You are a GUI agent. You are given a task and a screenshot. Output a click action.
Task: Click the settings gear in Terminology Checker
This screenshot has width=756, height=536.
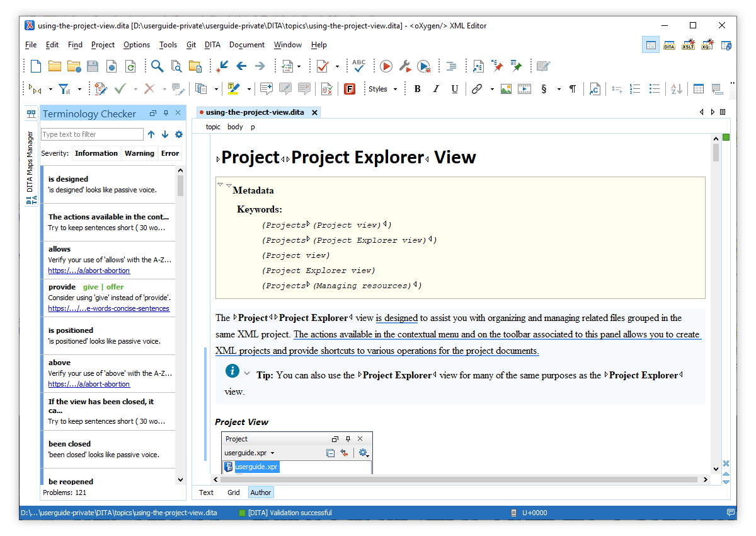pyautogui.click(x=179, y=134)
